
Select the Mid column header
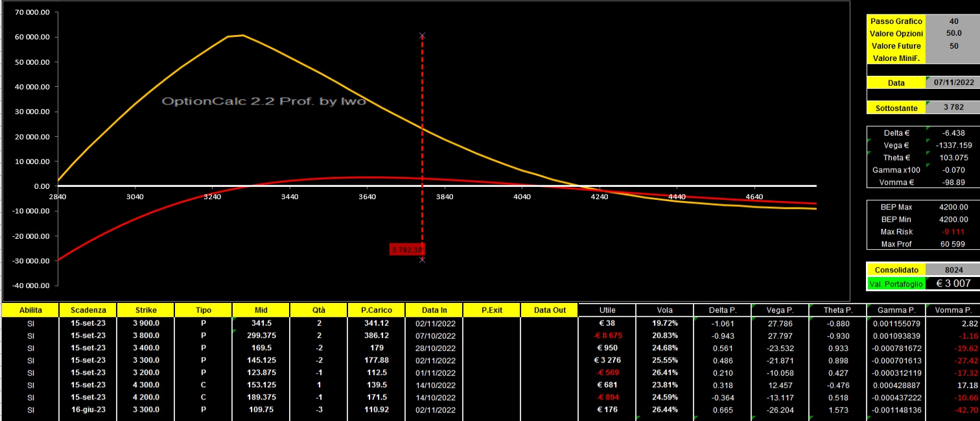(x=261, y=310)
